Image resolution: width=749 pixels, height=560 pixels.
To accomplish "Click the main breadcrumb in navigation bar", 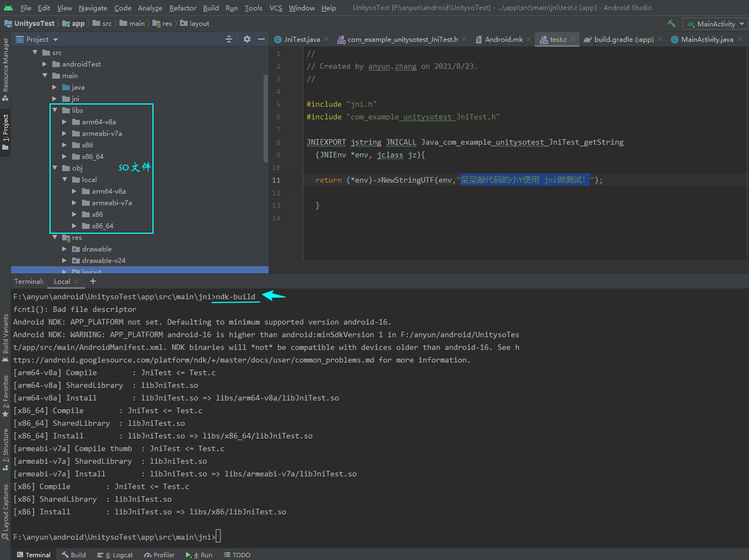I will click(x=132, y=24).
